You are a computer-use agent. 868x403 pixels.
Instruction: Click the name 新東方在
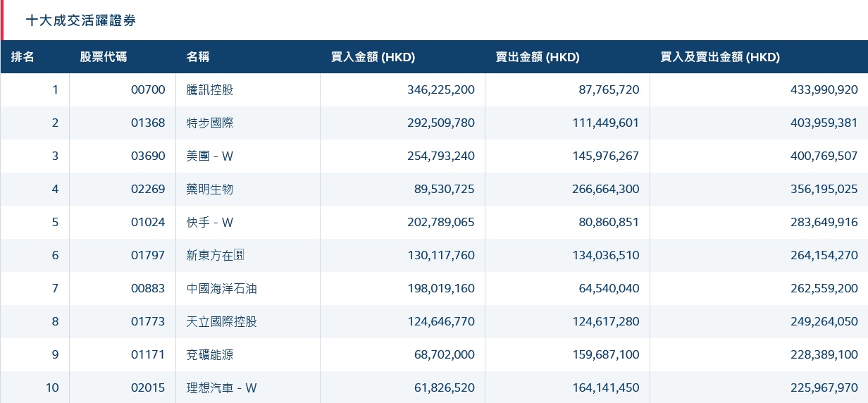tap(215, 255)
